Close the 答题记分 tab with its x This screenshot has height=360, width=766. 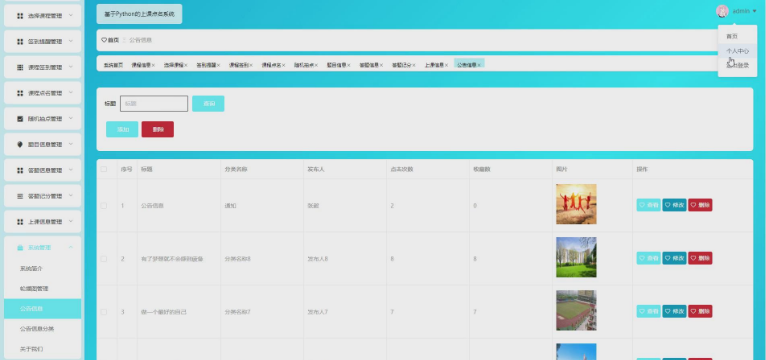tap(414, 65)
